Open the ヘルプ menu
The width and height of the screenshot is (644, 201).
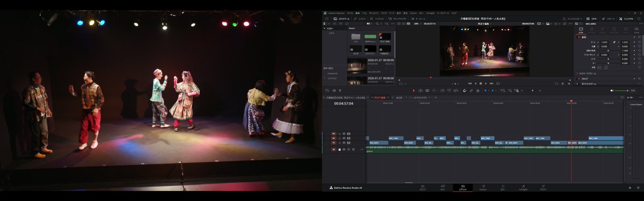(454, 13)
